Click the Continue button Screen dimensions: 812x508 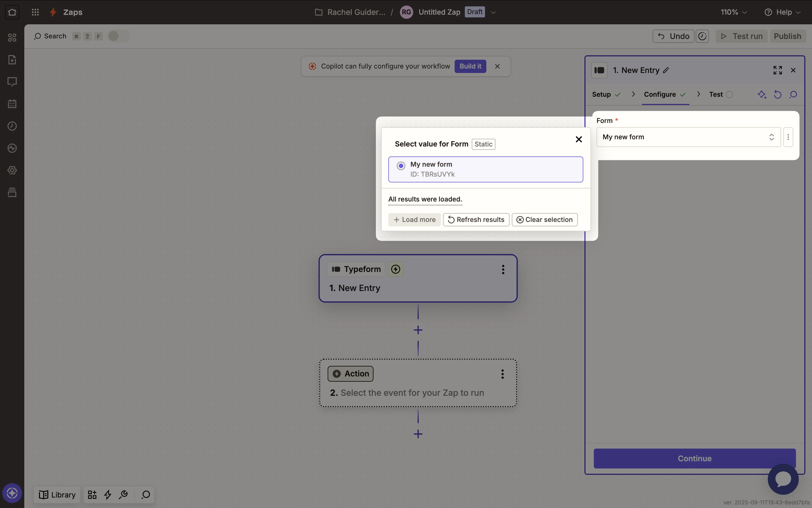click(x=695, y=459)
